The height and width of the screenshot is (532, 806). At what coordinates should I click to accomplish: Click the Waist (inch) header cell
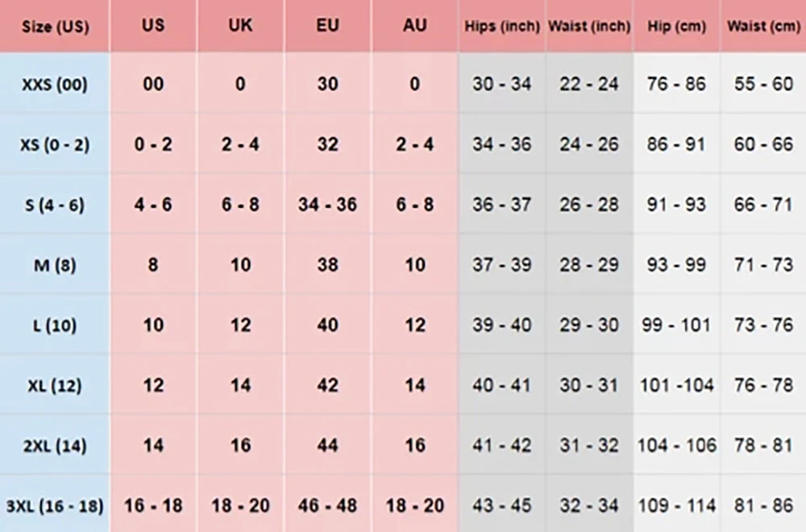(x=589, y=26)
